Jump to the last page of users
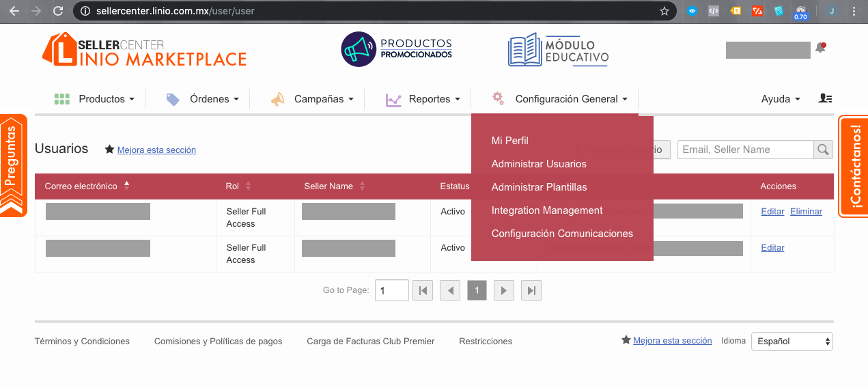Viewport: 868px width, 390px height. tap(531, 291)
